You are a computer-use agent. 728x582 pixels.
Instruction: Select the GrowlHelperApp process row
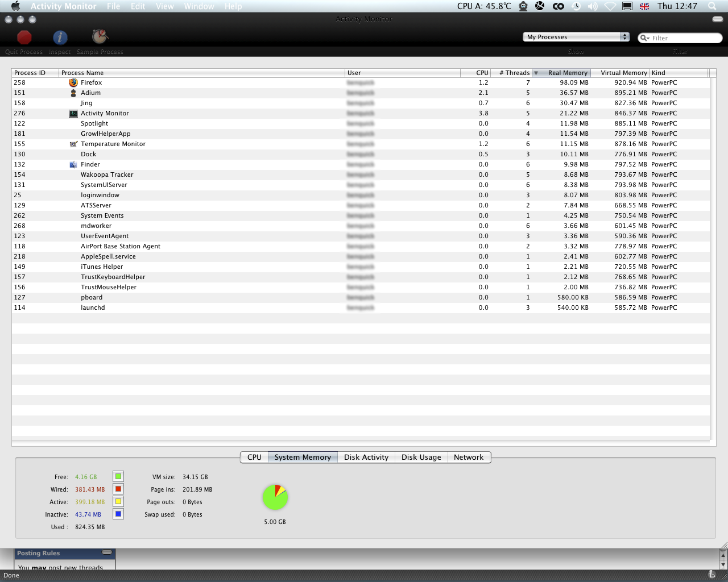point(361,134)
